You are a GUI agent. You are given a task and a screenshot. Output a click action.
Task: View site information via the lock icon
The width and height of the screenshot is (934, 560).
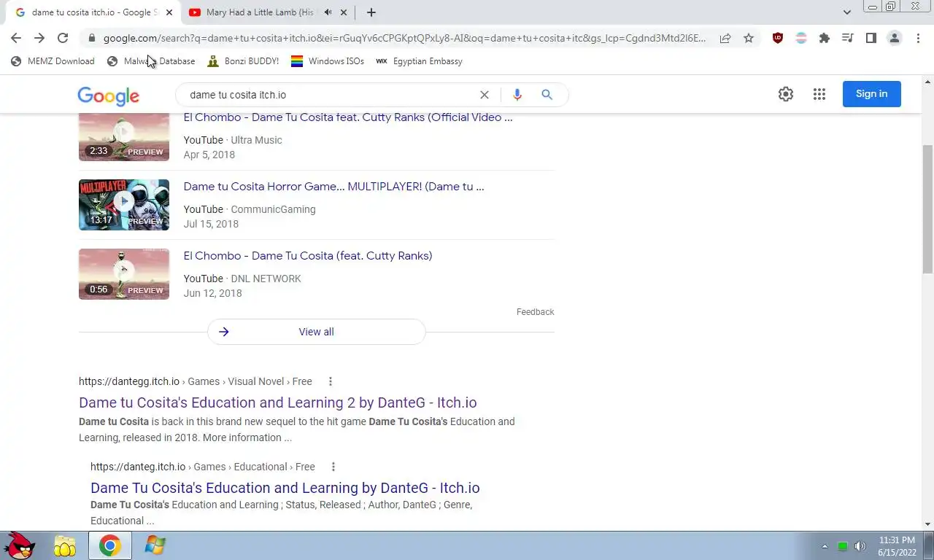click(91, 38)
